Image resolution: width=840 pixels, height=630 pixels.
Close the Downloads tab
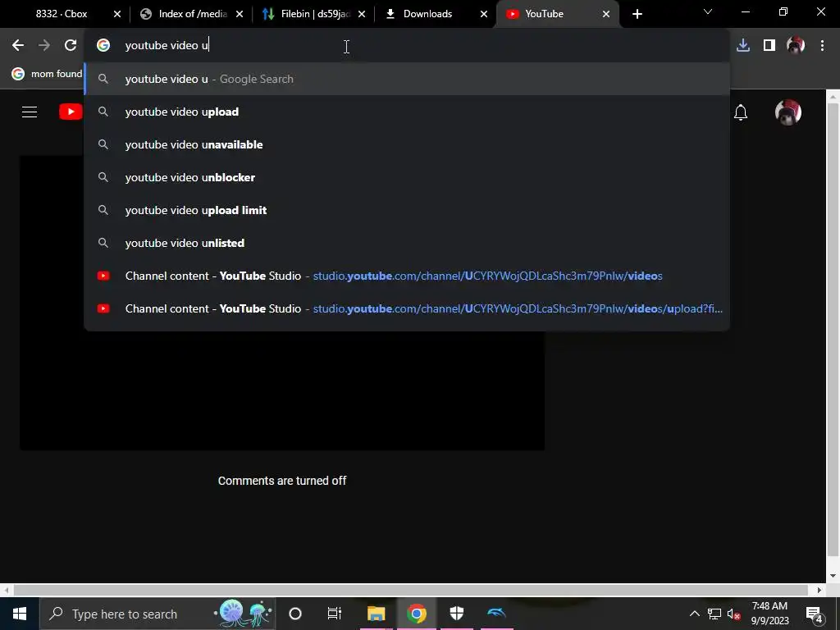coord(484,14)
